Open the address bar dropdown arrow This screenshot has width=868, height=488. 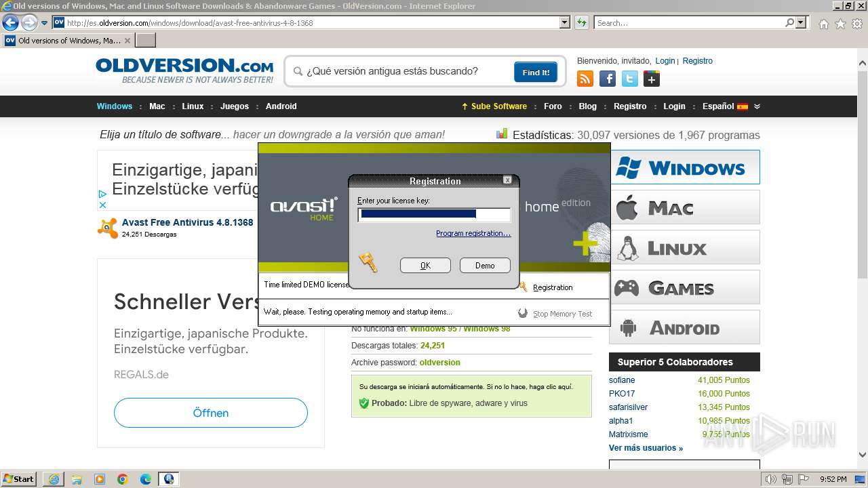[x=565, y=23]
